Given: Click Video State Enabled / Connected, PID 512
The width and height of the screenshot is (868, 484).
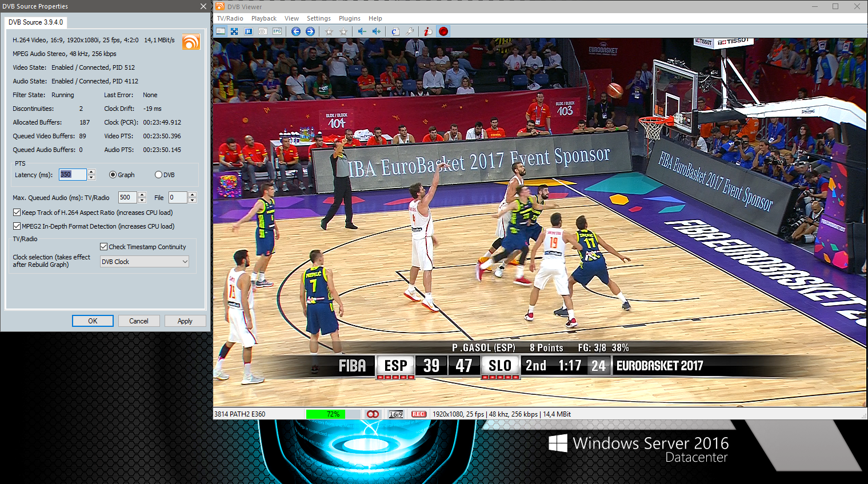Looking at the screenshot, I should 93,67.
